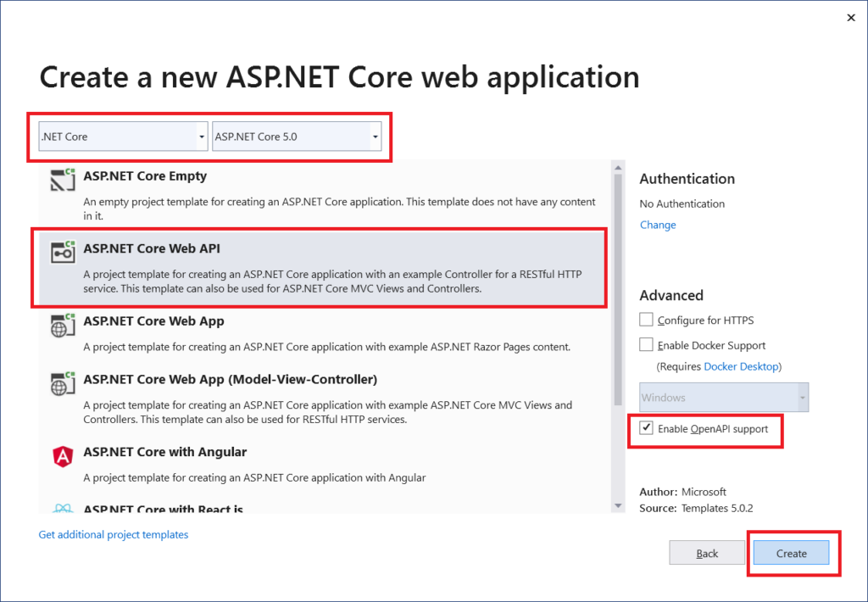Screen dimensions: 868x602
Task: Click the MVC Views and Controllers description text
Action: click(x=328, y=412)
